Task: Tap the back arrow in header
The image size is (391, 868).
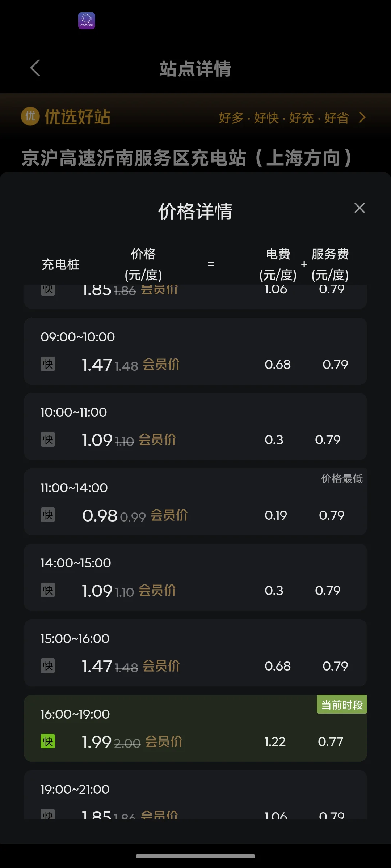Action: click(35, 68)
